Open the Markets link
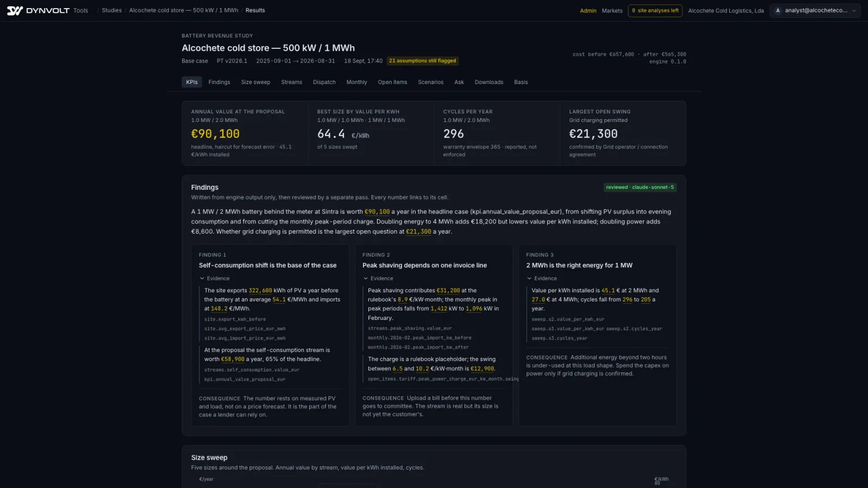The height and width of the screenshot is (488, 868). (612, 11)
